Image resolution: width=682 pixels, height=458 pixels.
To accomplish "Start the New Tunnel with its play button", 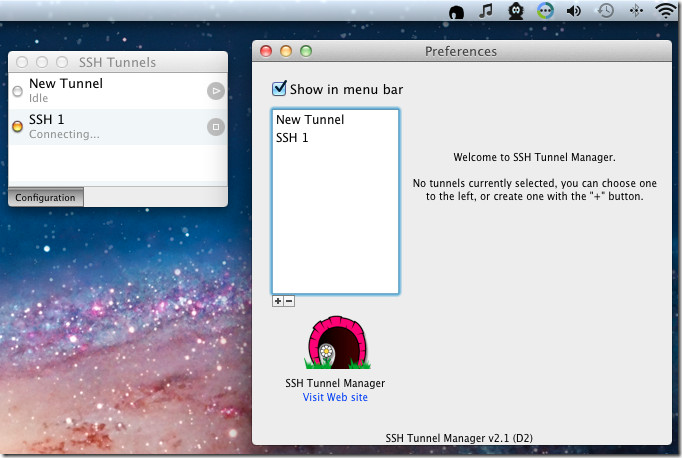I will [216, 91].
